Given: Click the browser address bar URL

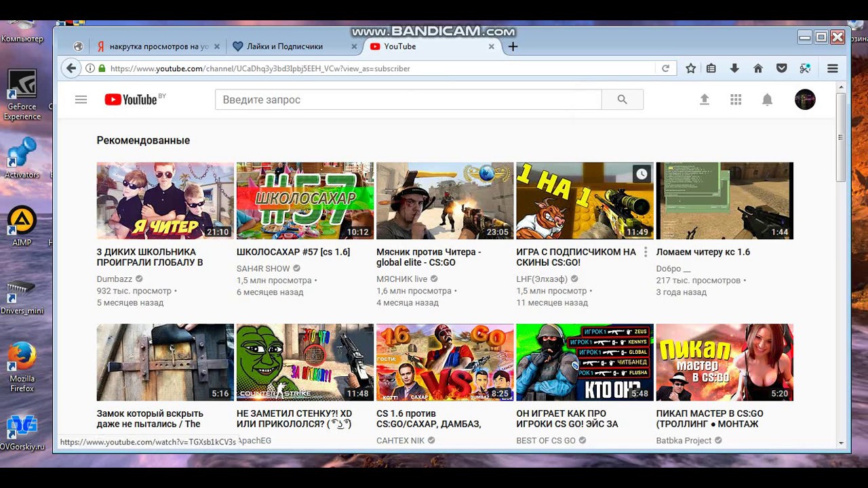Looking at the screenshot, I should (x=260, y=68).
